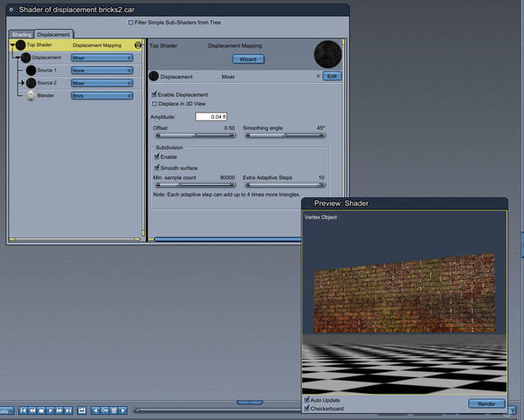
Task: Toggle Enable Displacement checkbox
Action: [154, 94]
